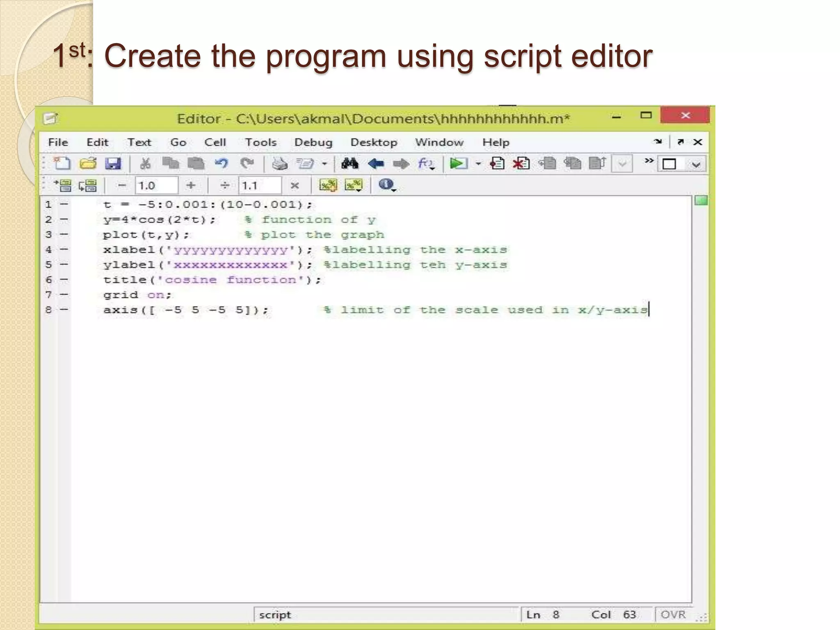Expand the stack dropdown in debug toolbar
Screen dimensions: 840x630
coord(622,164)
